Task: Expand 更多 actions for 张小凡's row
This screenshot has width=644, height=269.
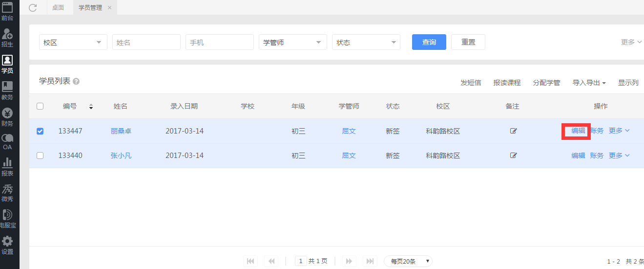Action: (619, 155)
